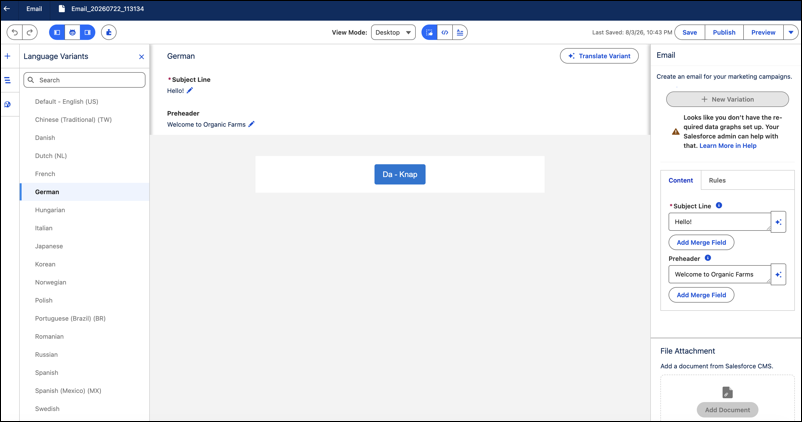Click the plus icon in left rail

[x=8, y=56]
